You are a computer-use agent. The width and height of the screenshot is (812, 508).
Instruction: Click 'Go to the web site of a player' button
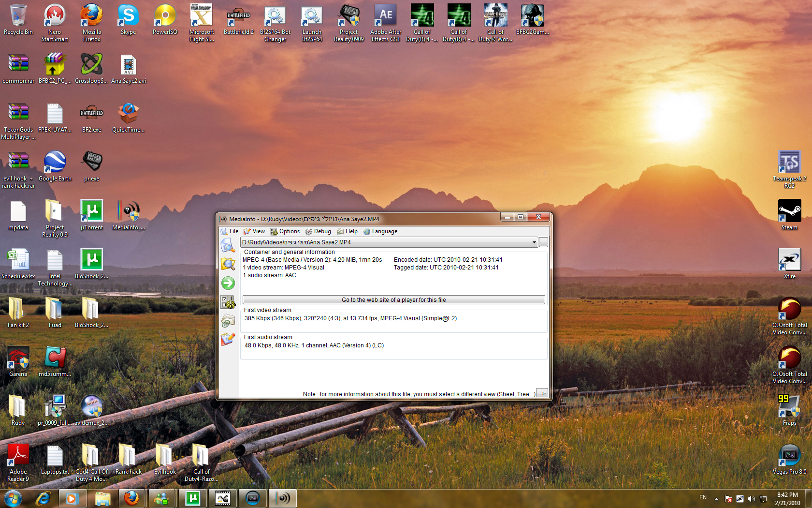pos(393,300)
